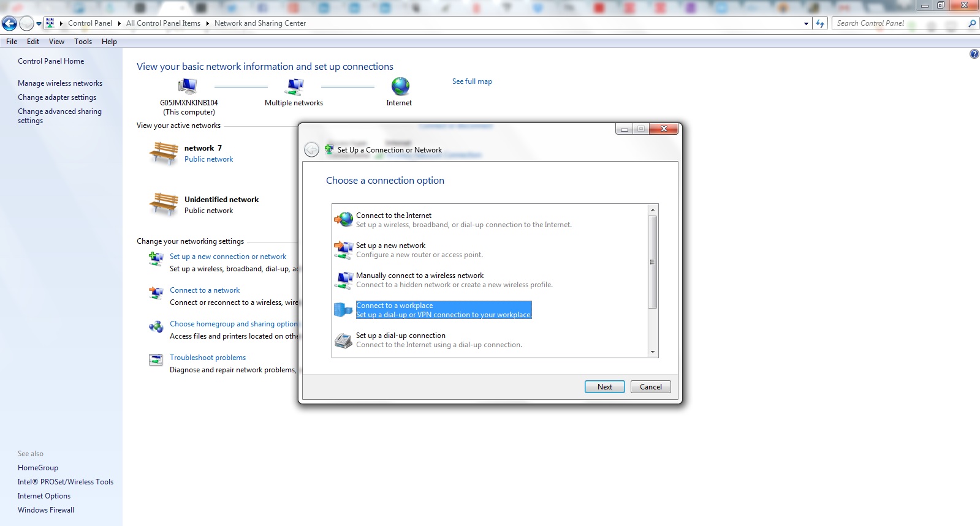Click the bench icon for network 7
The height and width of the screenshot is (526, 980).
pos(164,153)
